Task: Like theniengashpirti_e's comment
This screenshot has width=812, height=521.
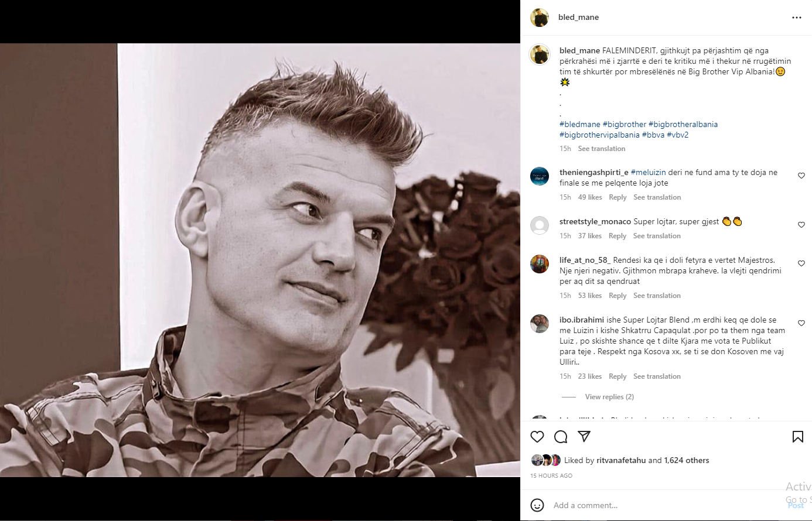Action: pos(801,176)
